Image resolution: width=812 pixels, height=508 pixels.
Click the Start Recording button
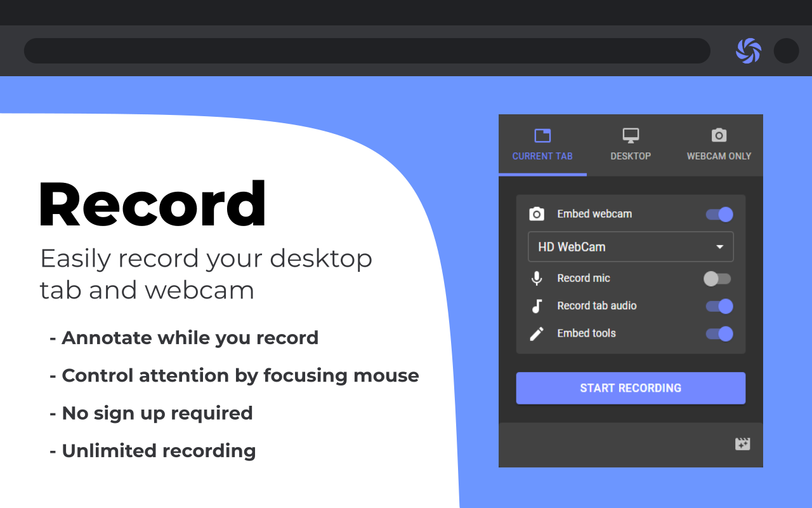click(631, 388)
